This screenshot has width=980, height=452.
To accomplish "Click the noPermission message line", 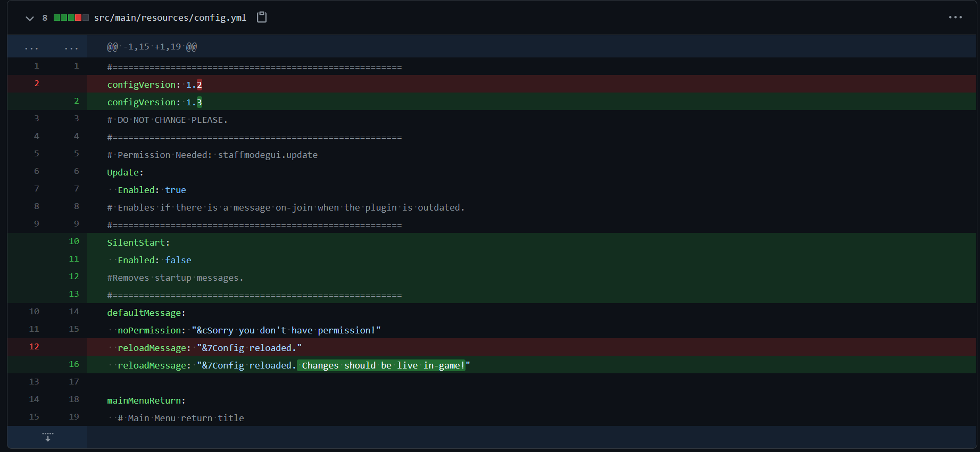I will pyautogui.click(x=248, y=330).
